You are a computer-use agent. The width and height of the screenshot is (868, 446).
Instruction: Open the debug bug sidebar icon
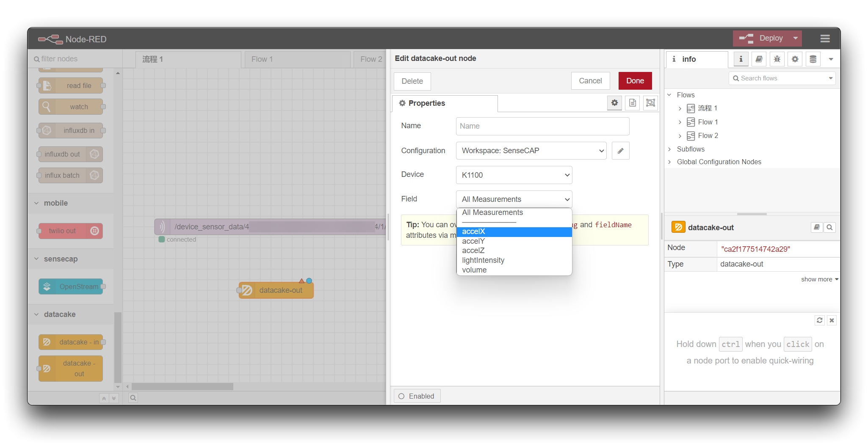777,59
